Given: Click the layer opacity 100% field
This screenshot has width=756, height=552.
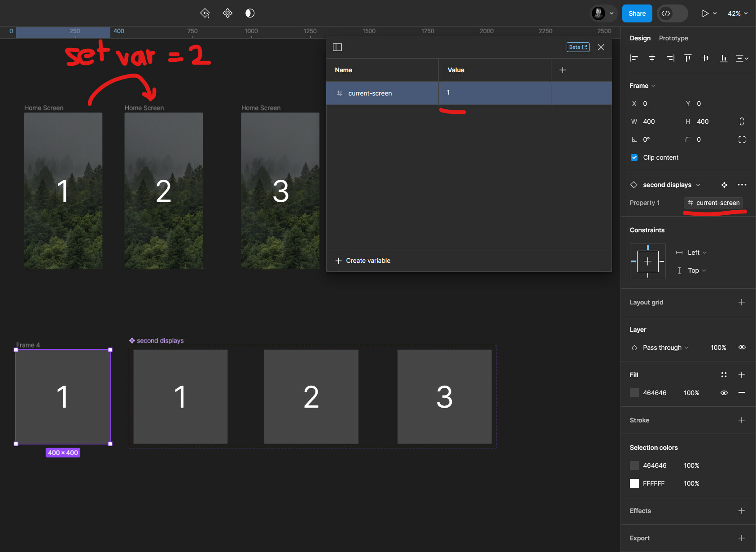Looking at the screenshot, I should click(x=718, y=348).
